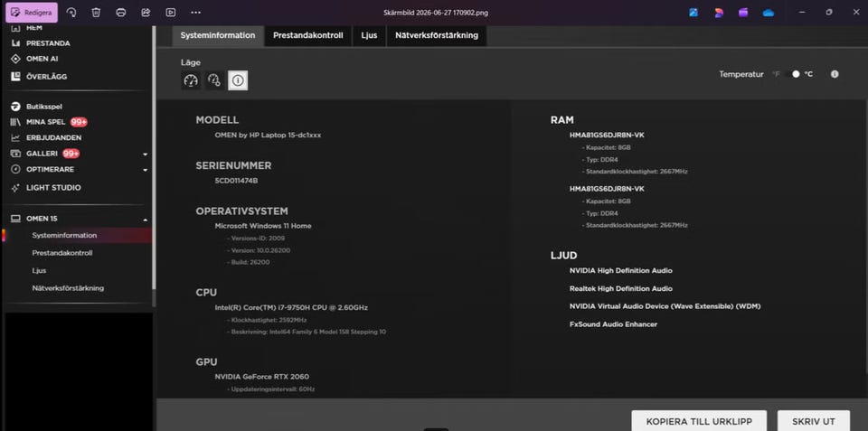Open the ERBJUDANDEN label
Viewport: 868px width, 431px height.
(x=53, y=137)
